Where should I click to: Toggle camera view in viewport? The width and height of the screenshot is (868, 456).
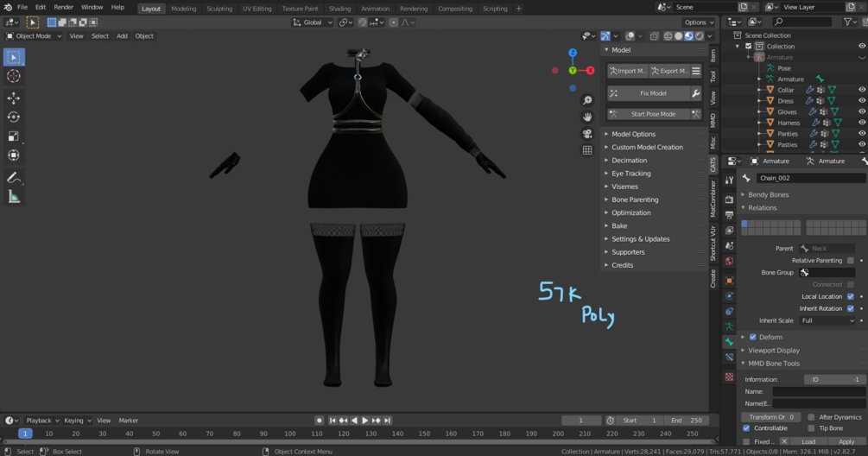click(x=587, y=134)
